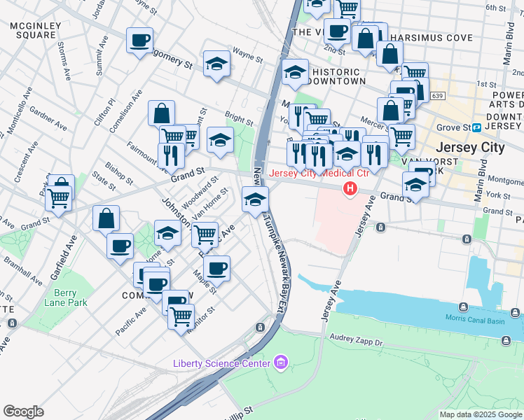Click the shopping bag marker above Fairmount Ave

coord(161,115)
